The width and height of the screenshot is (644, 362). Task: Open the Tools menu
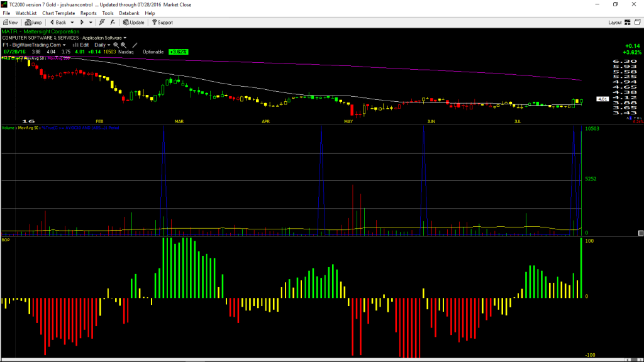[108, 13]
